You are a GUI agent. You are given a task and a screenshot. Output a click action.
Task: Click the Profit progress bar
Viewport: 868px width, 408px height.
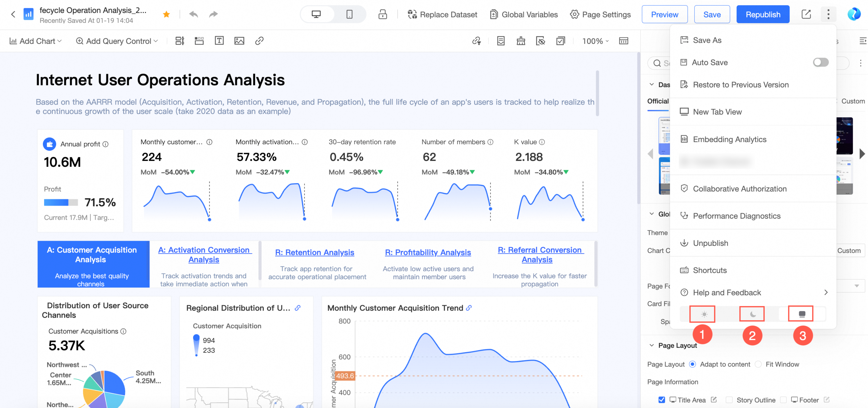(61, 202)
